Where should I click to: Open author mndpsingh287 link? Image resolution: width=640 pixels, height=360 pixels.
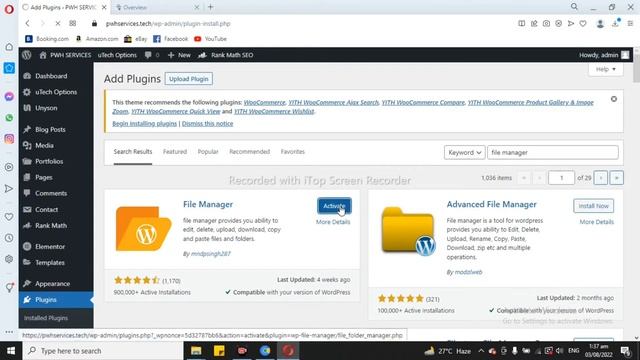[x=211, y=253]
